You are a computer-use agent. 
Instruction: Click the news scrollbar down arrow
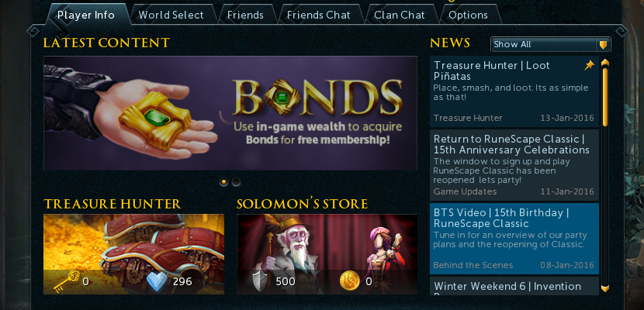(x=605, y=288)
